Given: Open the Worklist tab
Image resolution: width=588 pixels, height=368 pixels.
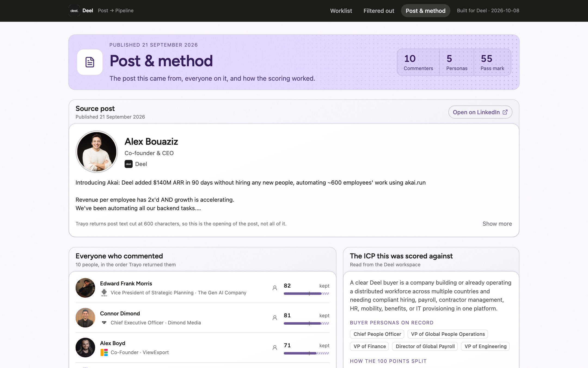Looking at the screenshot, I should 341,11.
